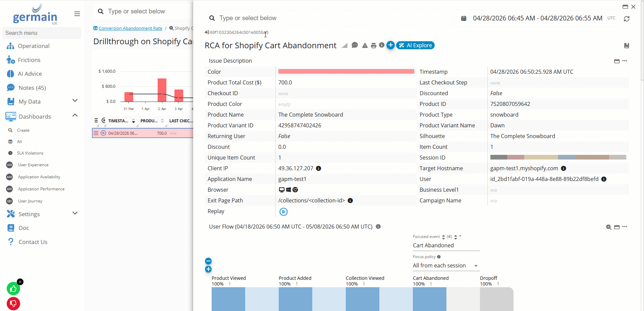Open Notes (45)

click(32, 88)
